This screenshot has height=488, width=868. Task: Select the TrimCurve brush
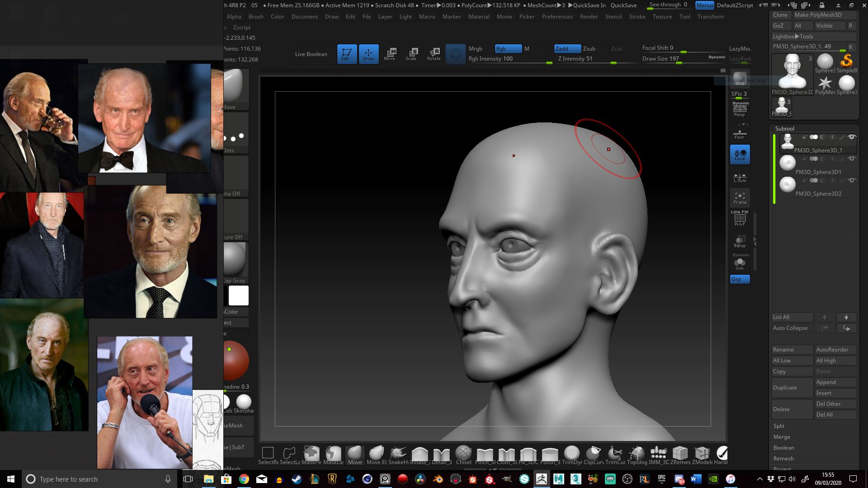[x=615, y=455]
